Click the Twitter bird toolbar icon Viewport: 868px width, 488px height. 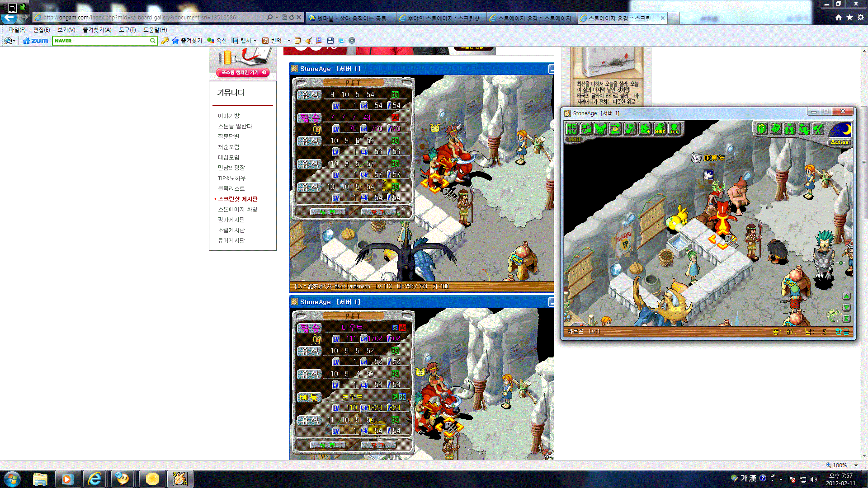[x=341, y=41]
